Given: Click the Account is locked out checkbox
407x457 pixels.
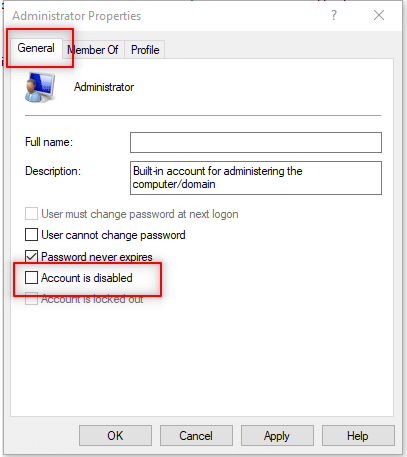Looking at the screenshot, I should (31, 299).
